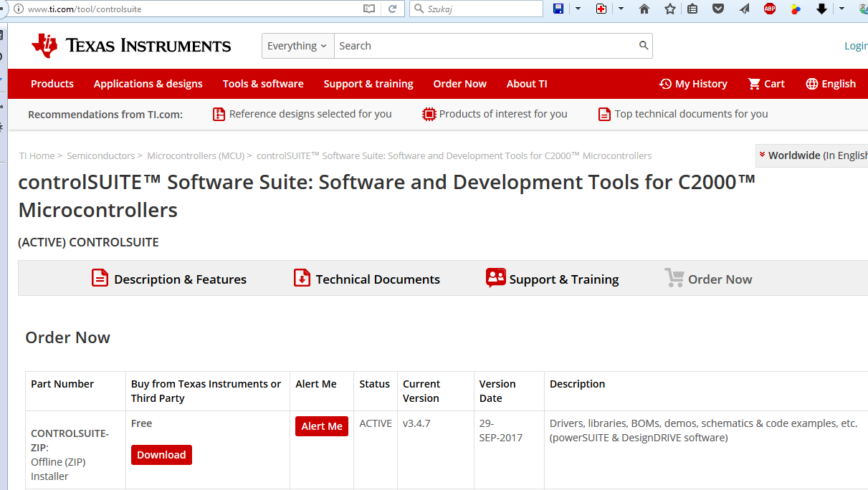Viewport: 868px width, 490px height.
Task: Open the red bar Order Now menu
Action: pos(460,84)
